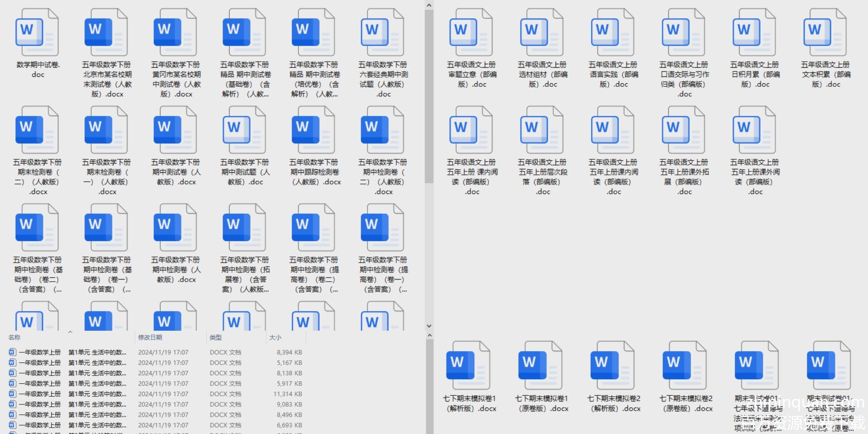
Task: Click the scroll down arrow of the icon pane
Action: 429,325
